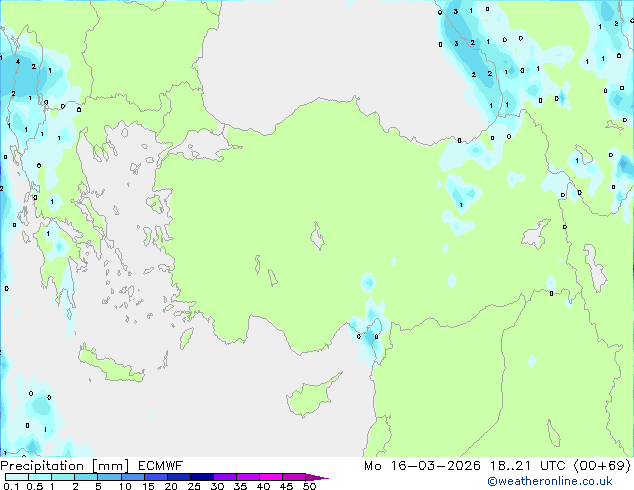The image size is (634, 490).
Task: Select the 5–10 mm legend swatch
Action: [x=109, y=477]
